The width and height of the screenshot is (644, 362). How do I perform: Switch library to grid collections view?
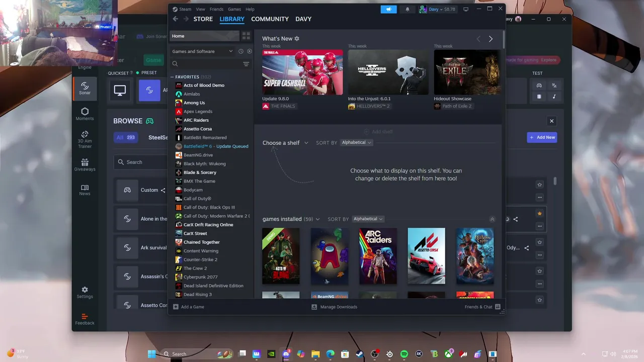[246, 36]
